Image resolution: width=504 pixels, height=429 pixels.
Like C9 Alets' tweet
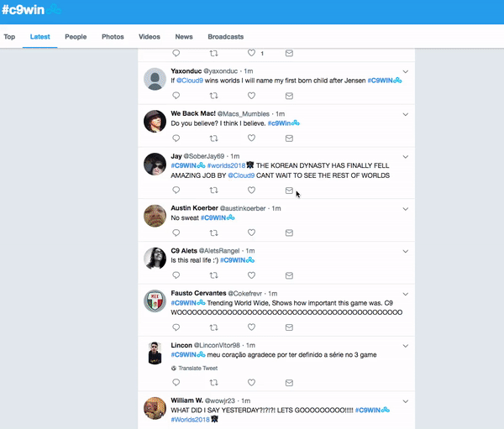tap(251, 275)
